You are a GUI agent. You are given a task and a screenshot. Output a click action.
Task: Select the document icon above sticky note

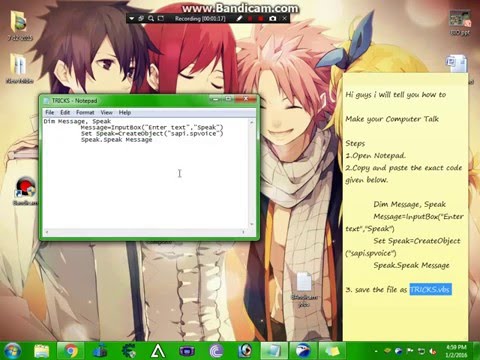pyautogui.click(x=456, y=64)
